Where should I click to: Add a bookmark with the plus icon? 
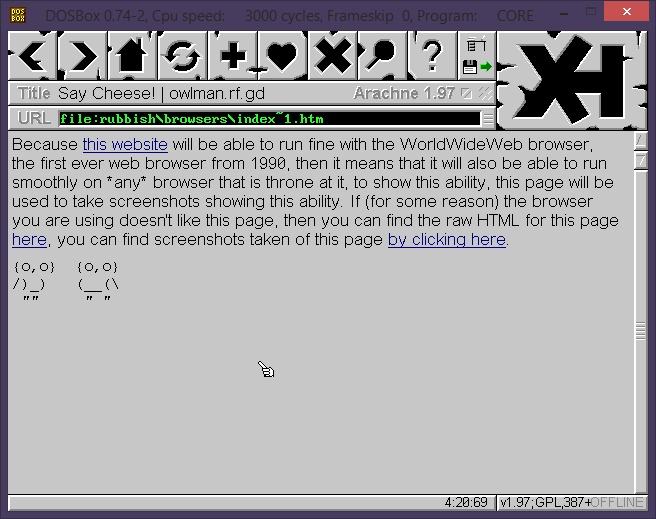pos(232,56)
